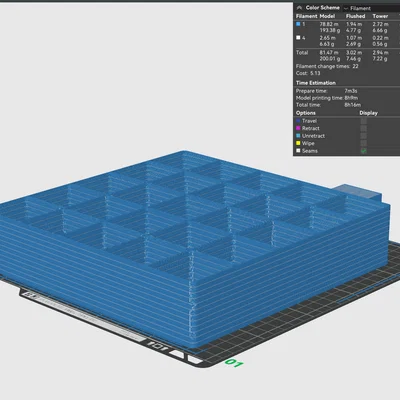This screenshot has height=400, width=400.
Task: Select the 'Time Estimation' heading
Action: point(316,83)
